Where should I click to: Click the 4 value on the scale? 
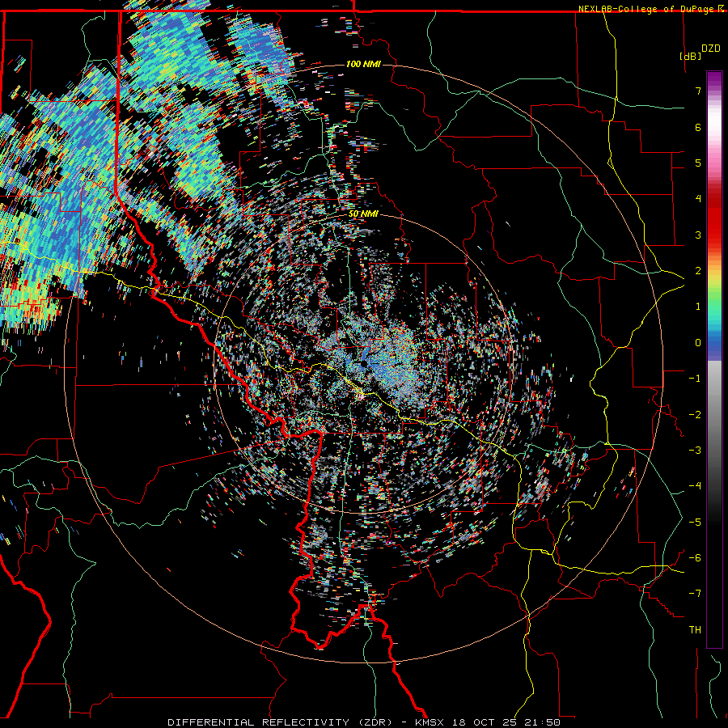coord(698,199)
